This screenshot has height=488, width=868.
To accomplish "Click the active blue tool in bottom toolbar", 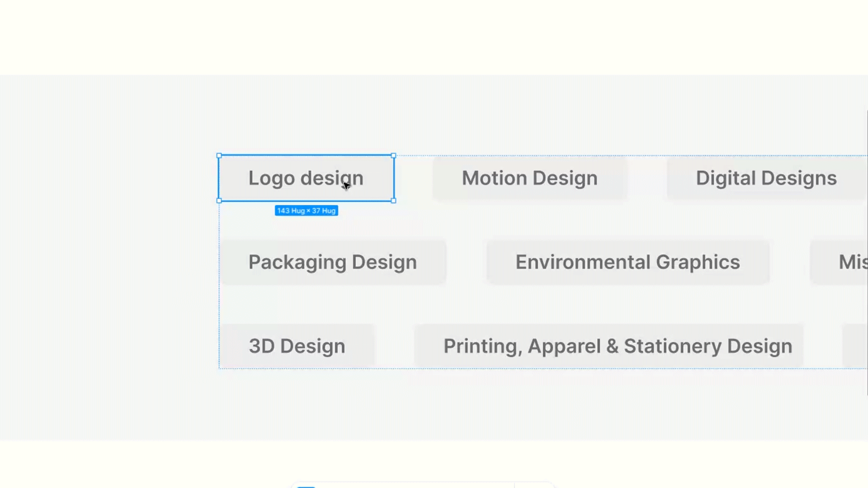I will (306, 486).
